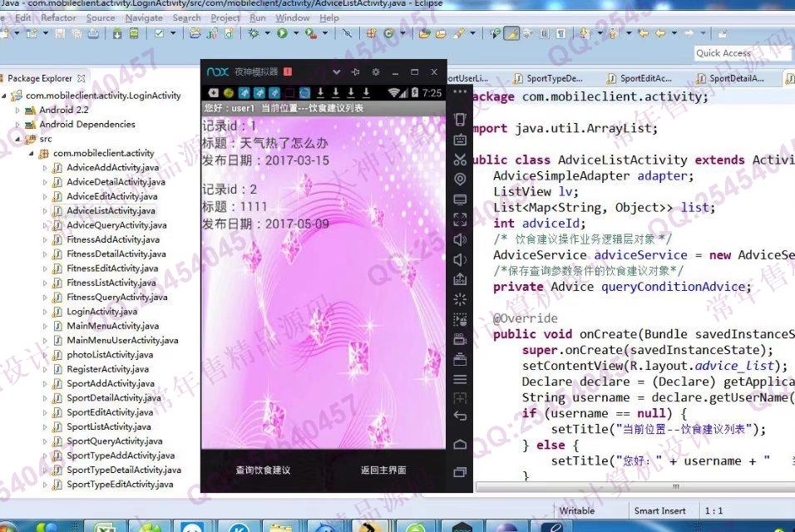795x532 pixels.
Task: Select MainMenuActivity.java in Package Explorer
Action: coord(112,326)
